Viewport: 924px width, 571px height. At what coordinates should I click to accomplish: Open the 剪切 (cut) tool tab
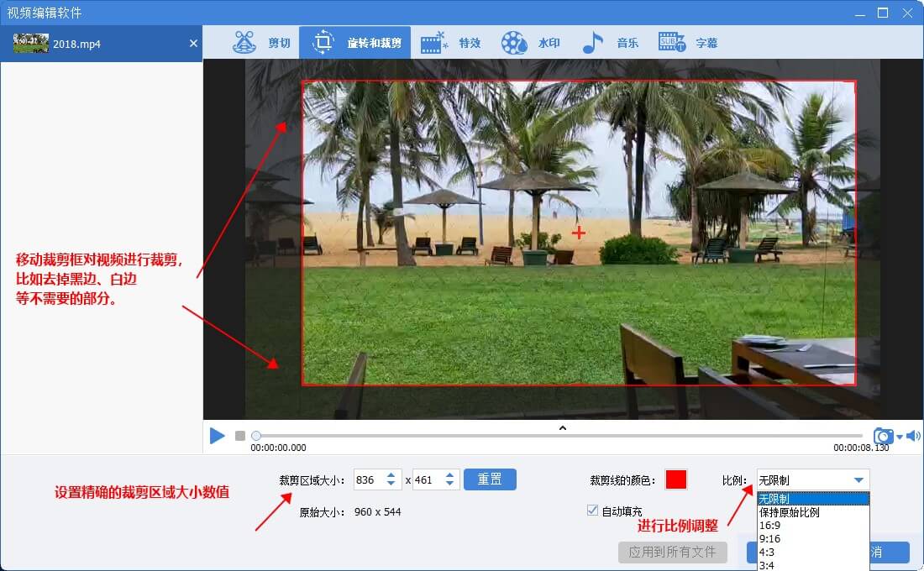261,43
